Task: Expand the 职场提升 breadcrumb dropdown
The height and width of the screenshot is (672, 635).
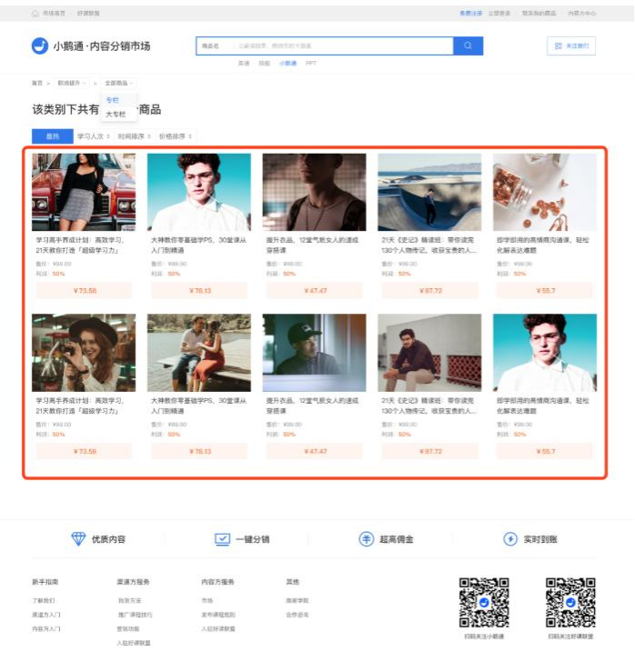Action: (72, 83)
